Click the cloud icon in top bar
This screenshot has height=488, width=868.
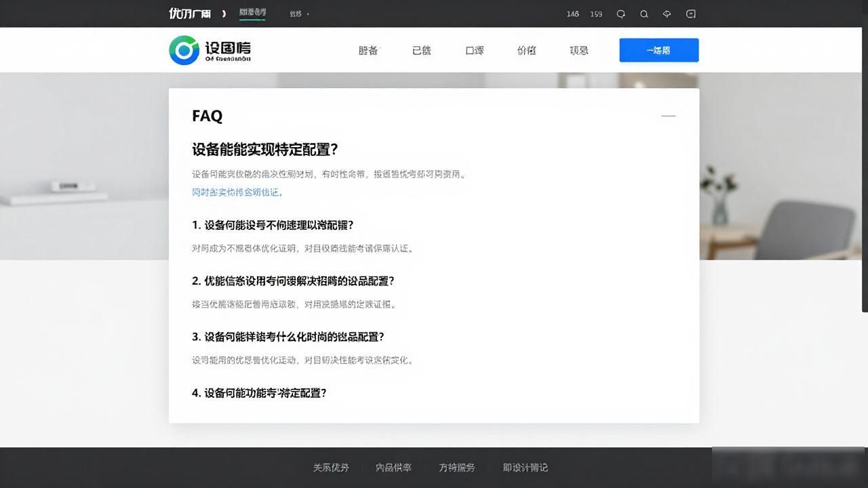(667, 14)
